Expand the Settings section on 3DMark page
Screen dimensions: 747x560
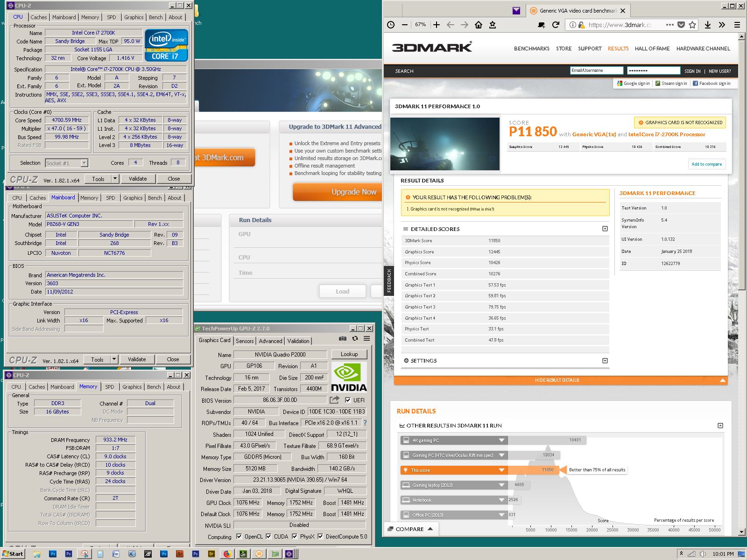(x=605, y=361)
